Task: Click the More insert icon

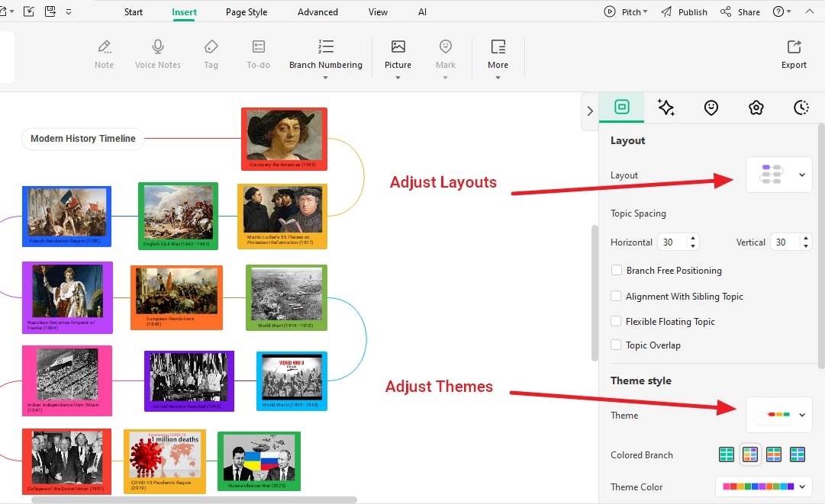Action: (x=498, y=47)
